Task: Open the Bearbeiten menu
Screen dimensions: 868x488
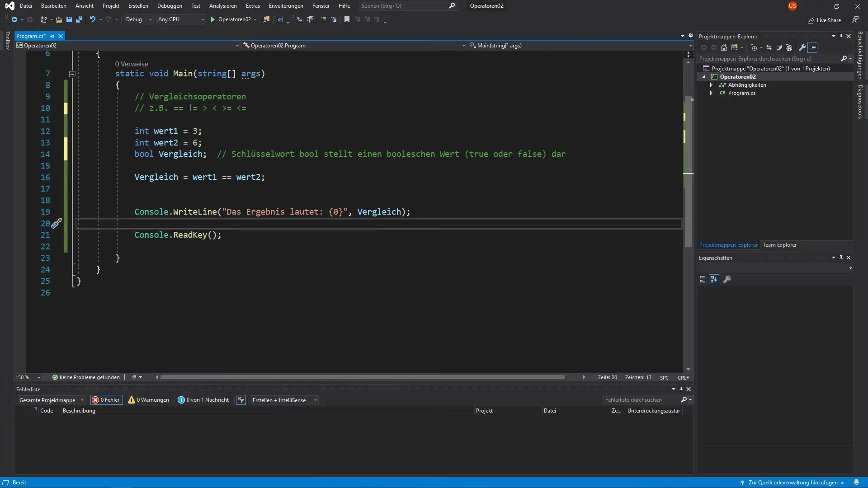Action: pos(53,6)
